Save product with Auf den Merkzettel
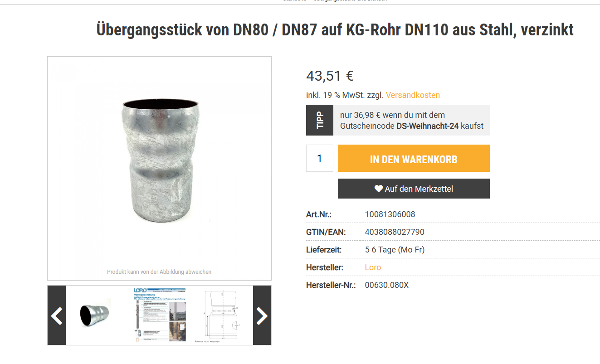Viewport: 600px width, 364px height. (x=414, y=189)
